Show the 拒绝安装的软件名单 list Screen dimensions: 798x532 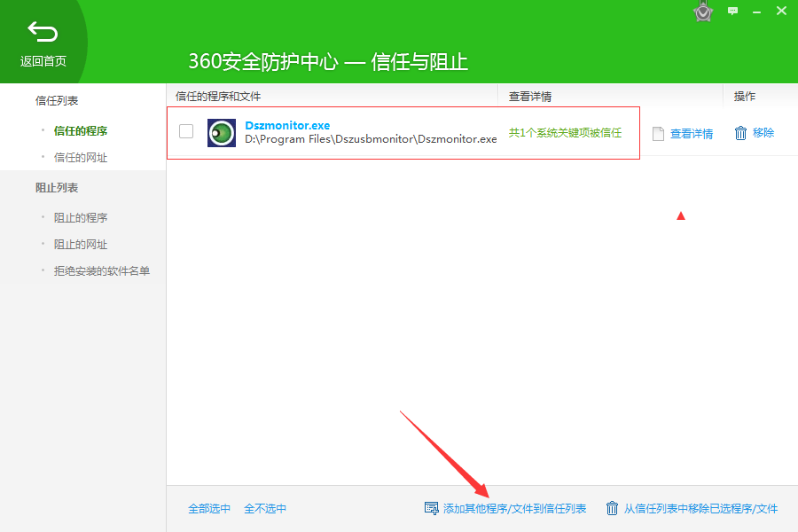pos(102,271)
